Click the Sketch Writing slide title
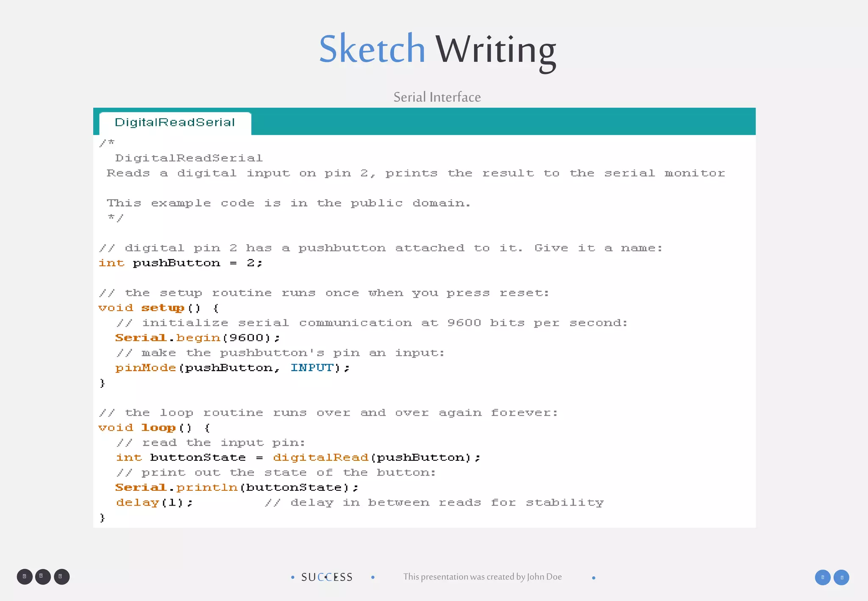This screenshot has height=601, width=868. 437,50
